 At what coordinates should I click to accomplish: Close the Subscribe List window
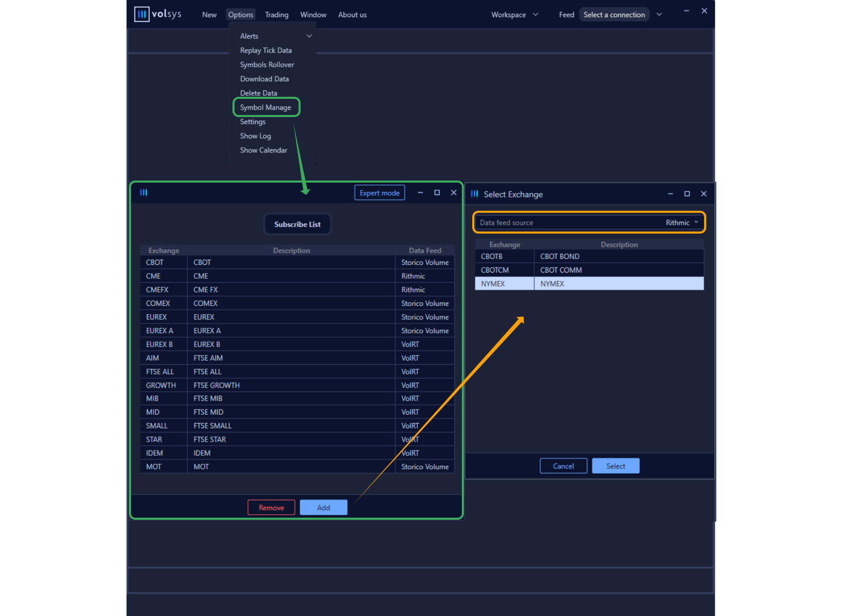[454, 192]
